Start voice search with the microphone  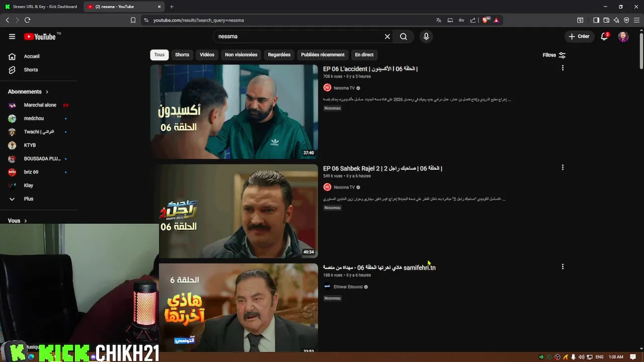click(426, 36)
